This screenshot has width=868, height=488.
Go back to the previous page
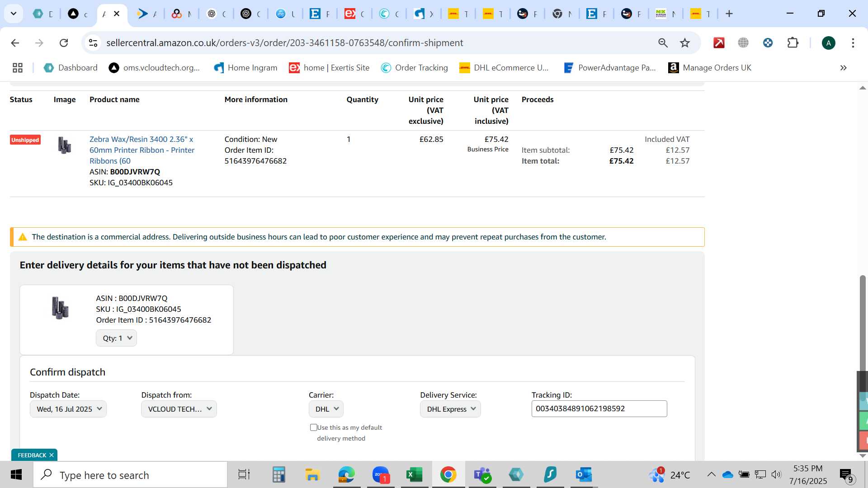[15, 43]
